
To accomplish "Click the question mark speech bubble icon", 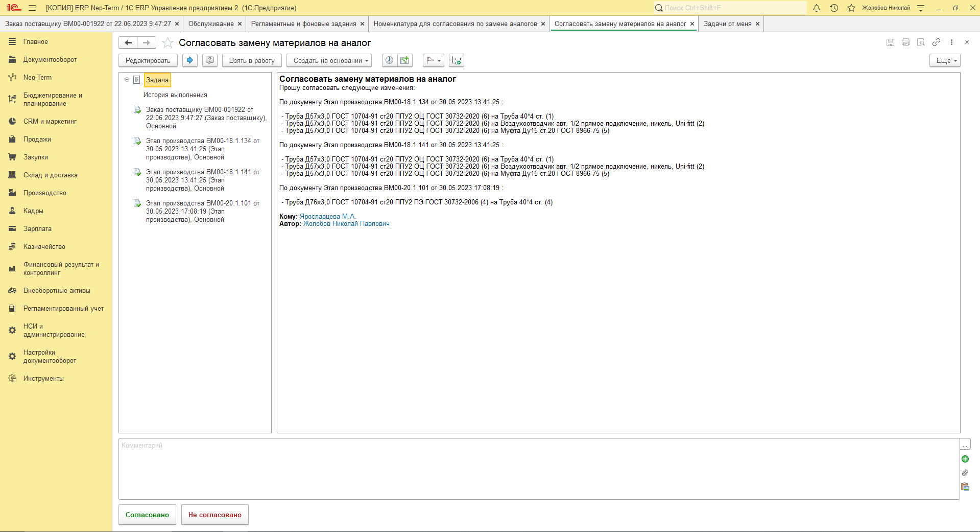I will click(210, 60).
